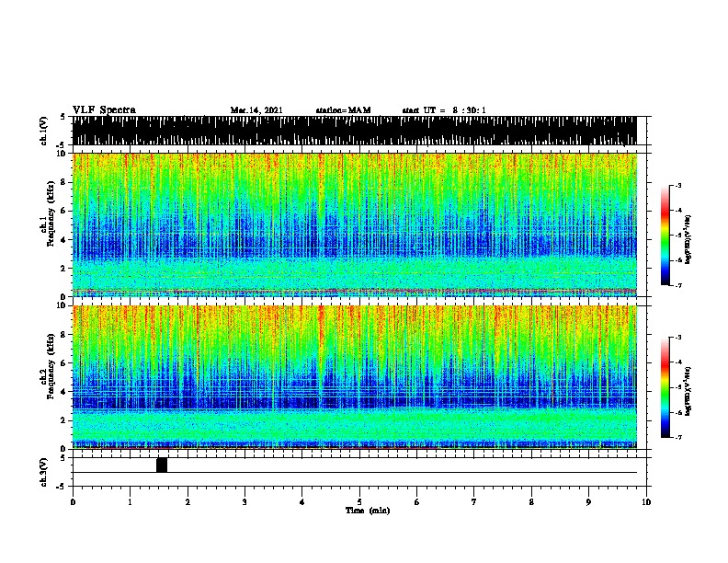
Task: Click the "-3" label on ch.1 color scale
Action: (x=677, y=185)
